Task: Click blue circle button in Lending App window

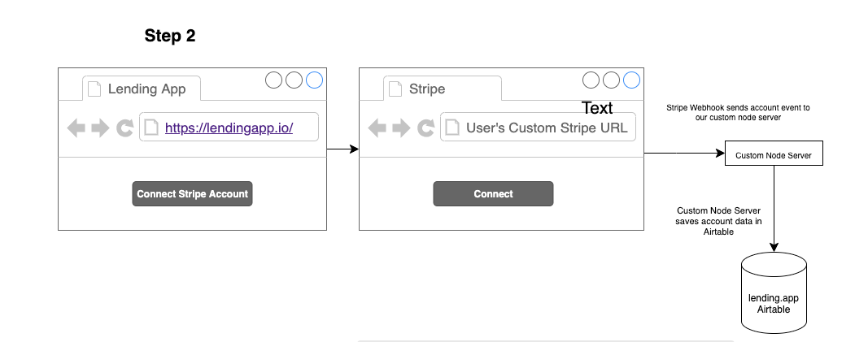Action: pos(314,80)
